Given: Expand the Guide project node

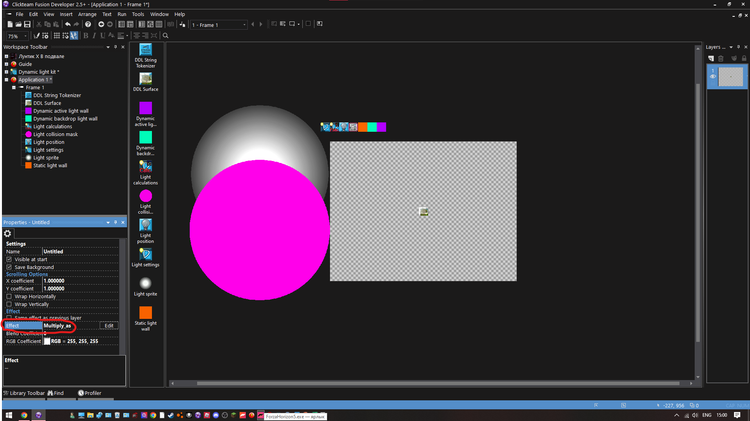Looking at the screenshot, I should tap(7, 64).
